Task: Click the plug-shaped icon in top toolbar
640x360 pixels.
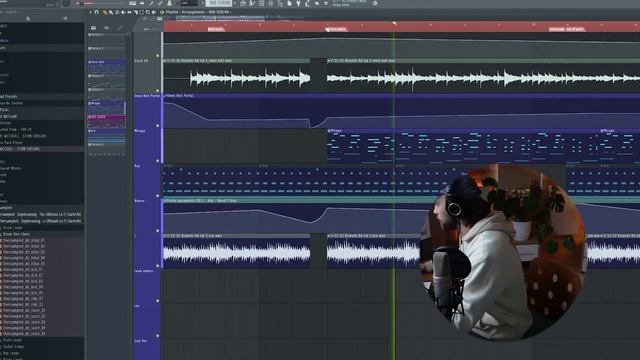Action: 299,3
